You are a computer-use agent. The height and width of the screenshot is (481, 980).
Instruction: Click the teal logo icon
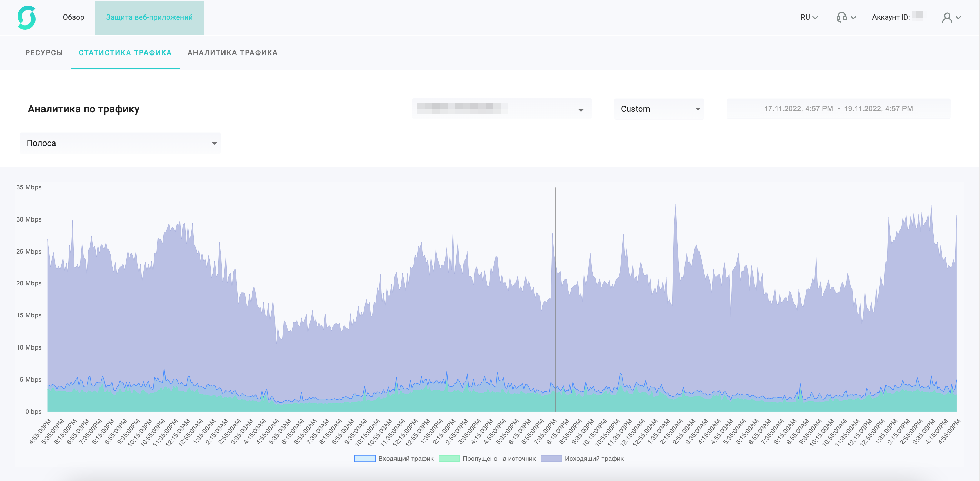click(x=27, y=18)
